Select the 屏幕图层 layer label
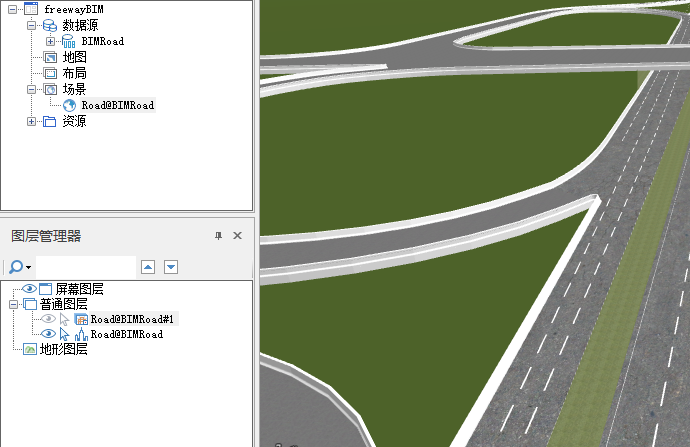The width and height of the screenshot is (690, 447). (x=80, y=289)
